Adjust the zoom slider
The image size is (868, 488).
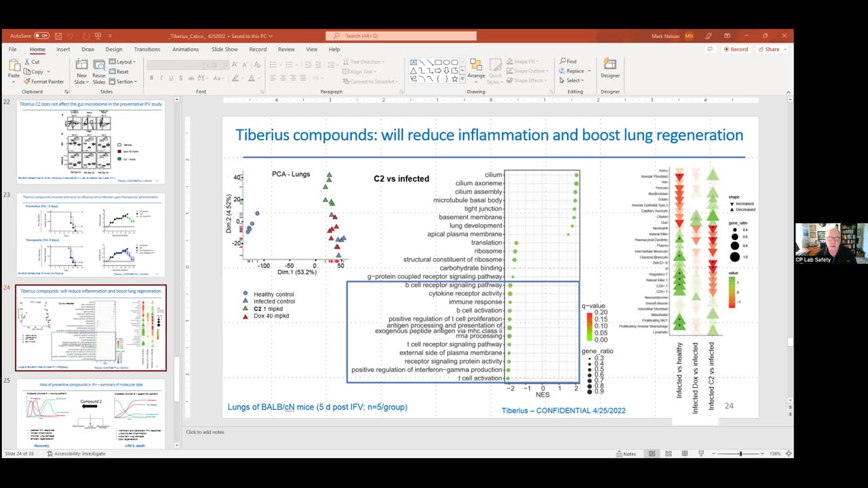[x=740, y=453]
